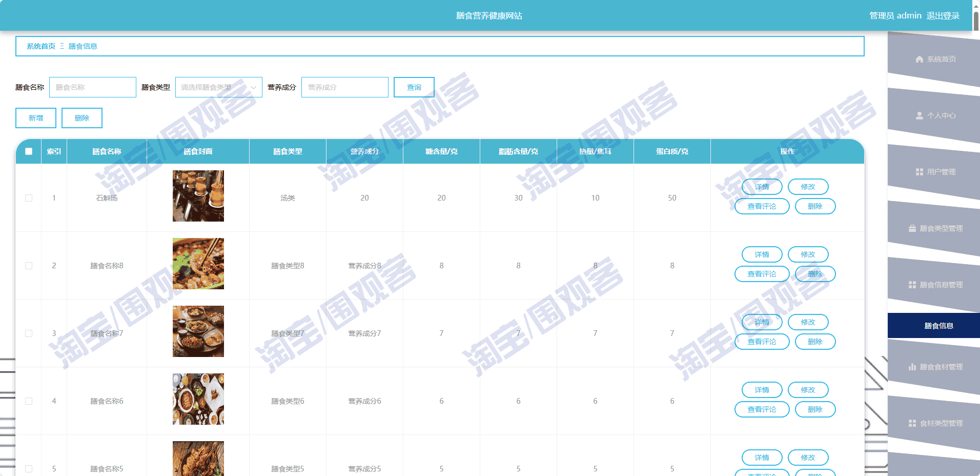Open 详情 for the 膳食名称5 row

[762, 458]
